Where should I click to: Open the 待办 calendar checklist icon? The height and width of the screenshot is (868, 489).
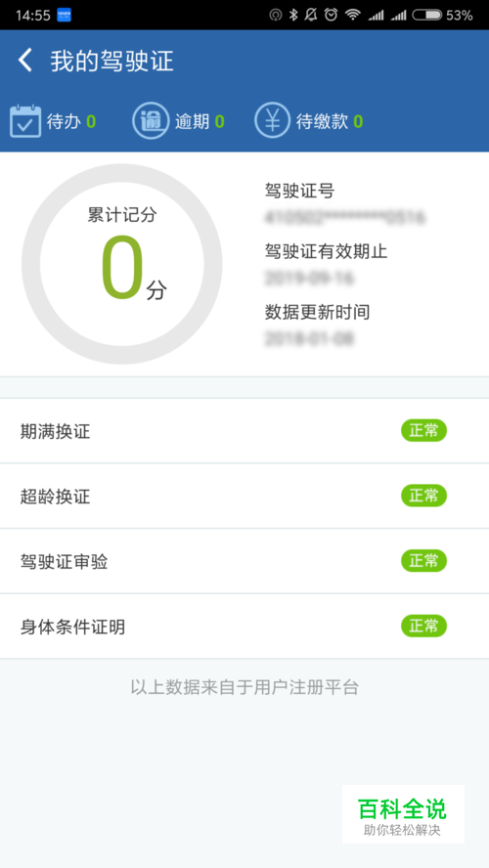pyautogui.click(x=25, y=120)
